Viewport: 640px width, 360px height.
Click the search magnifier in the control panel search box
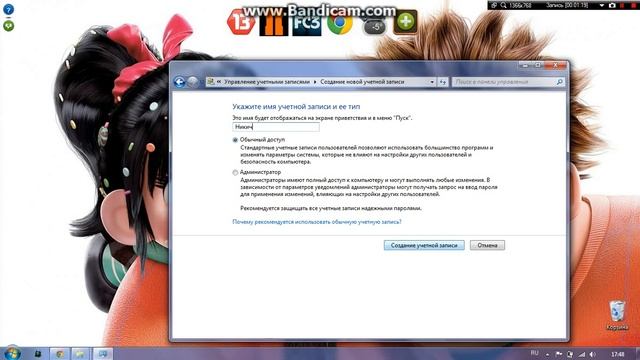[560, 82]
